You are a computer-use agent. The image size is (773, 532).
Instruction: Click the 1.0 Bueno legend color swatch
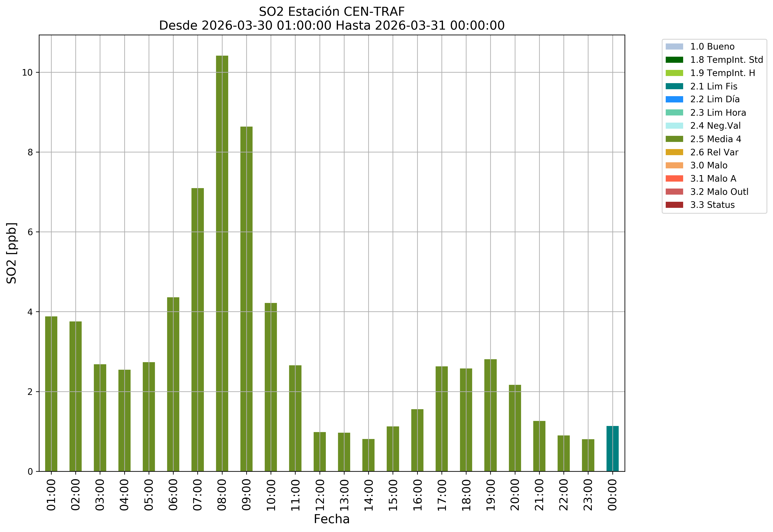pos(674,47)
